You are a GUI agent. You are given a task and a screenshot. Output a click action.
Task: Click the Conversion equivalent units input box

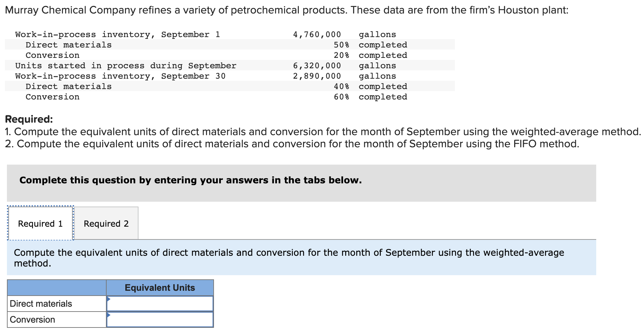160,320
